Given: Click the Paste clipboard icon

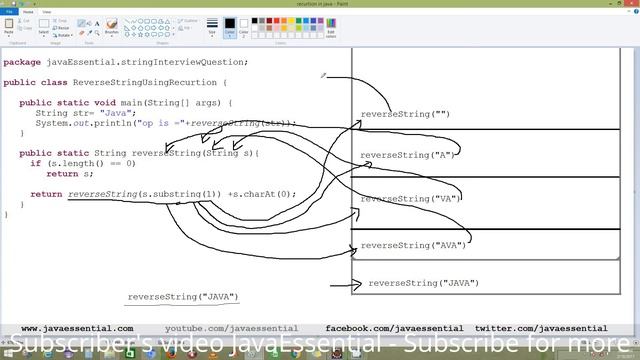Looking at the screenshot, I should 9,24.
